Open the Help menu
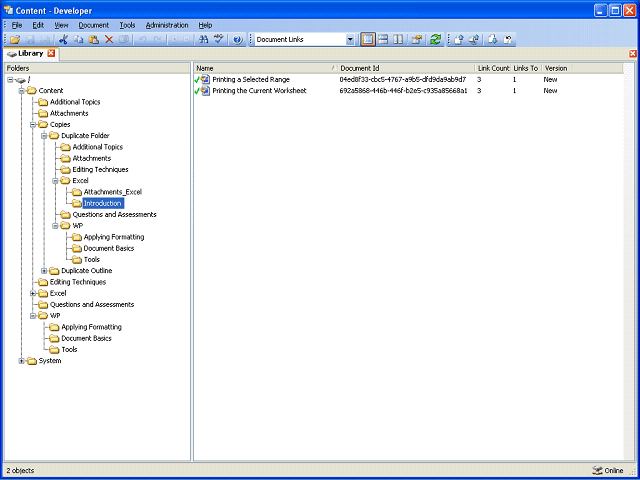640x480 pixels. click(x=205, y=25)
